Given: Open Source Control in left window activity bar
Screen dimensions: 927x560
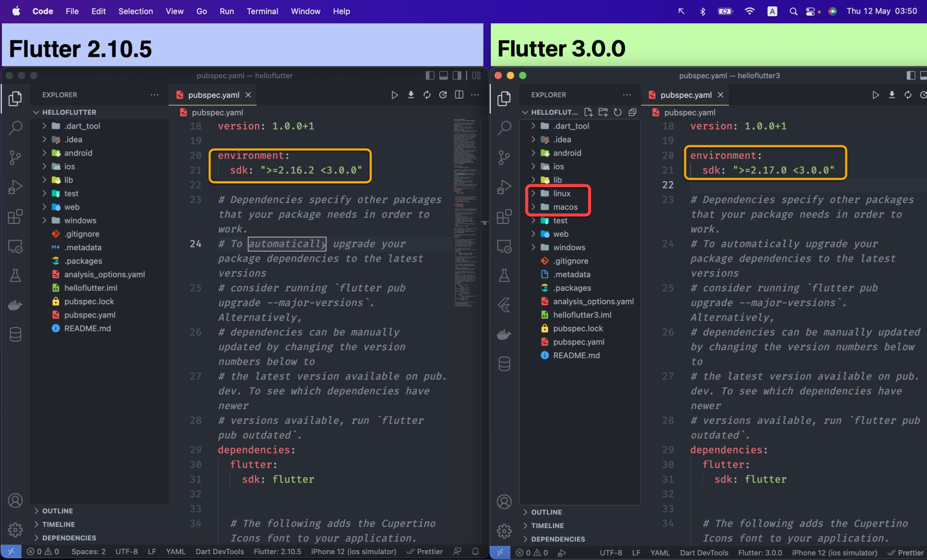Looking at the screenshot, I should click(x=16, y=157).
